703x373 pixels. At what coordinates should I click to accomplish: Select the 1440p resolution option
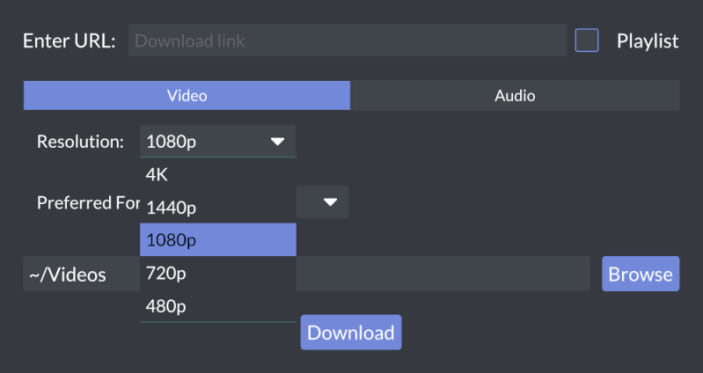pyautogui.click(x=218, y=207)
